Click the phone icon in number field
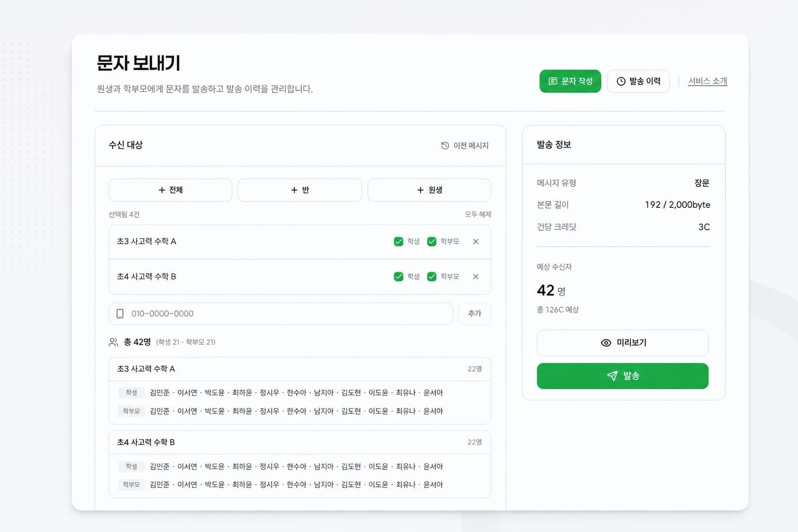Screen dimensions: 798x532 coord(120,314)
